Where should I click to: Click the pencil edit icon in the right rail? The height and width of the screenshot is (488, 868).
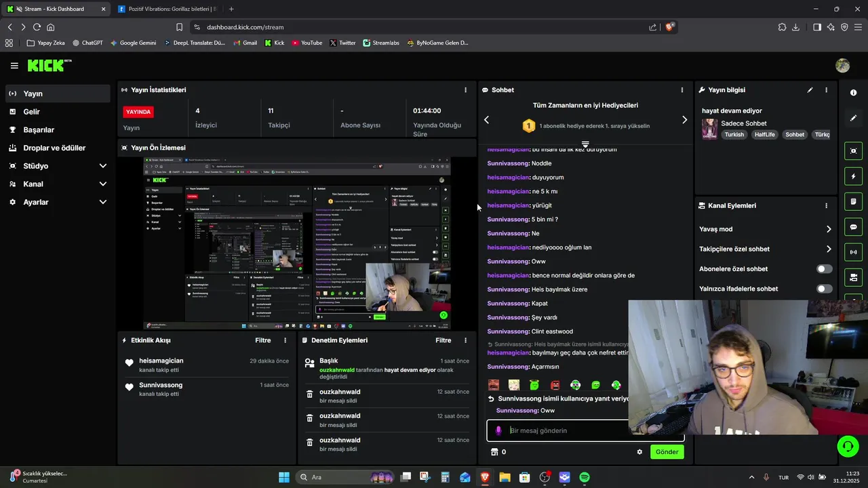coord(853,118)
